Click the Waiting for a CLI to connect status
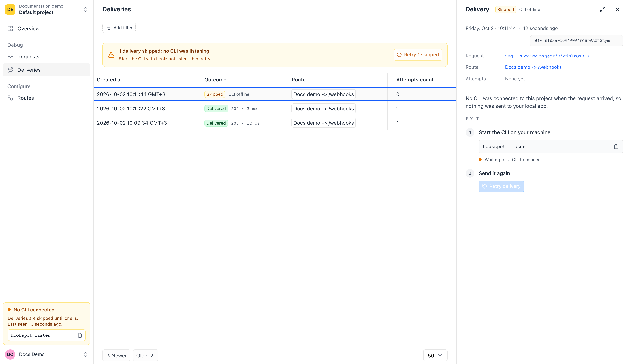The width and height of the screenshot is (632, 364). tap(515, 160)
